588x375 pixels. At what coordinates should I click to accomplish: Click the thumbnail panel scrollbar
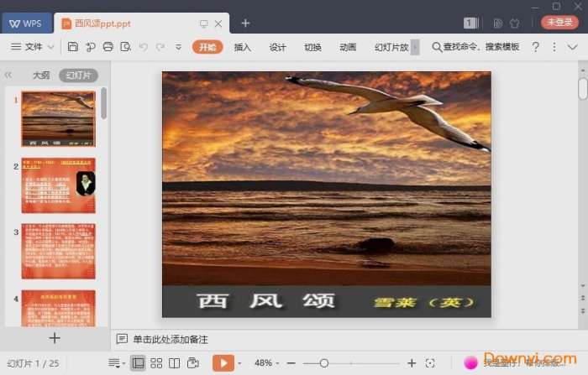pyautogui.click(x=104, y=103)
